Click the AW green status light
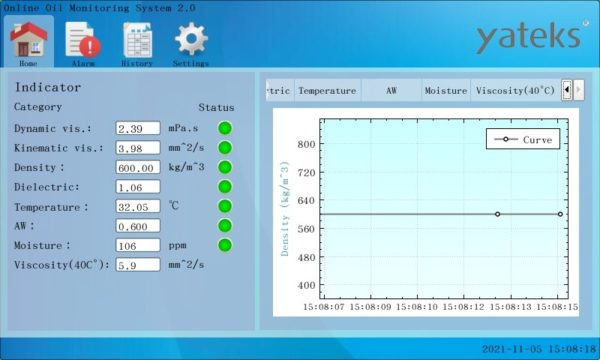This screenshot has width=600, height=360. (225, 225)
